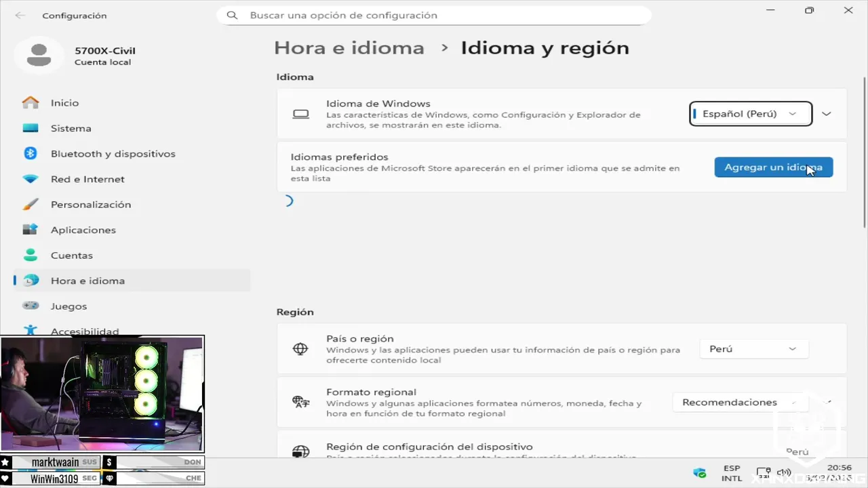
Task: Open Aplicaciones section
Action: 132,230
